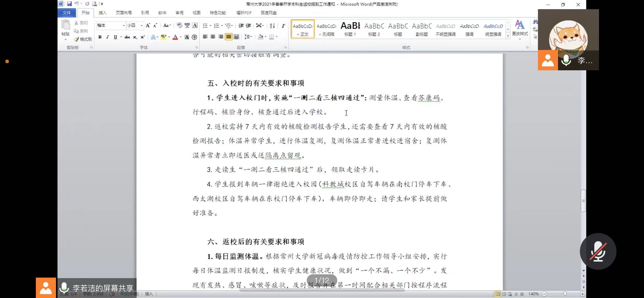Open the Paragraph dialog launcher

[x=285, y=47]
